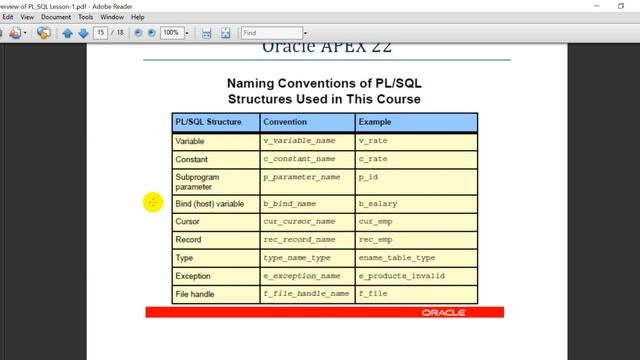The height and width of the screenshot is (360, 640).
Task: Click the 'v_variable_name' convention cell
Action: click(x=307, y=141)
